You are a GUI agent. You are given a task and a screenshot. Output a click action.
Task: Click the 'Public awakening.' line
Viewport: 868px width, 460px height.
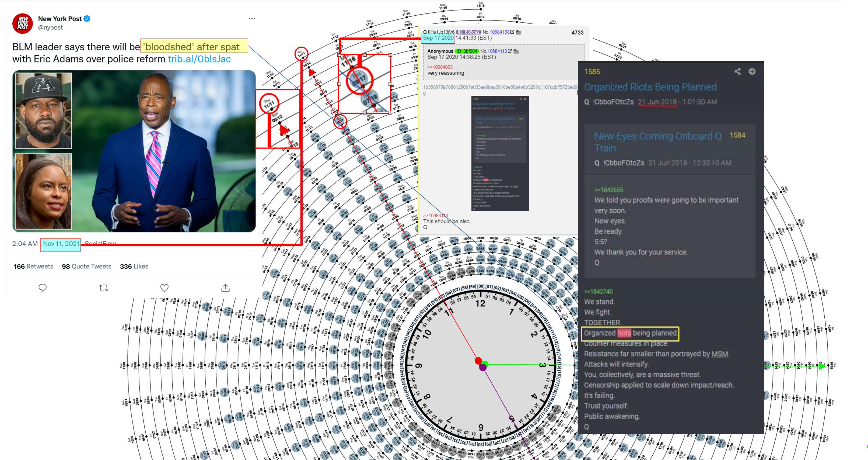pos(612,416)
